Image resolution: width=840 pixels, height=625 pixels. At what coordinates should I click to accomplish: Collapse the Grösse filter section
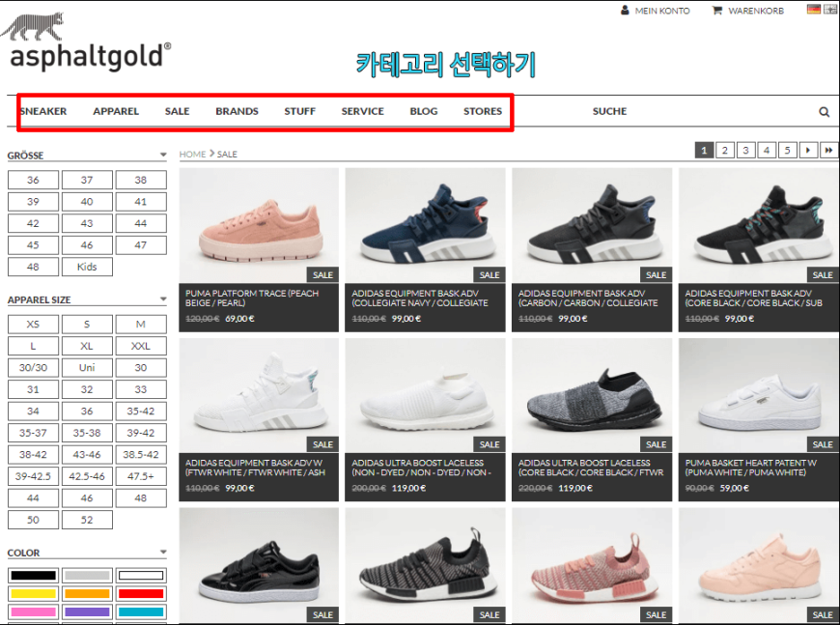pos(163,155)
